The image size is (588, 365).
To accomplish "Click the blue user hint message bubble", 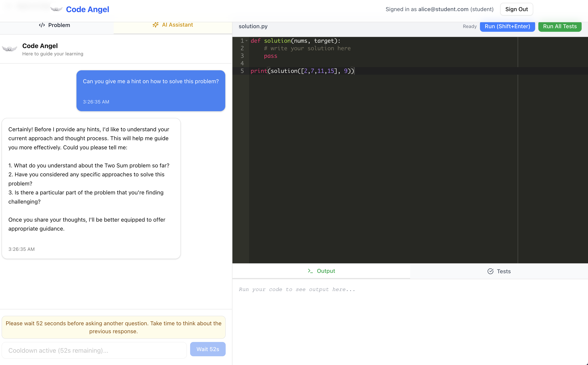I will [x=151, y=91].
